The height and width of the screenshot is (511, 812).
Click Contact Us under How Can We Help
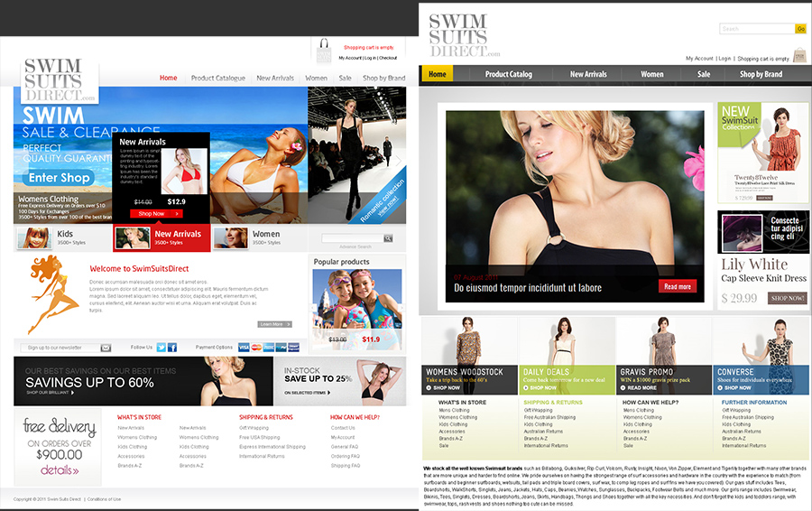[x=343, y=428]
